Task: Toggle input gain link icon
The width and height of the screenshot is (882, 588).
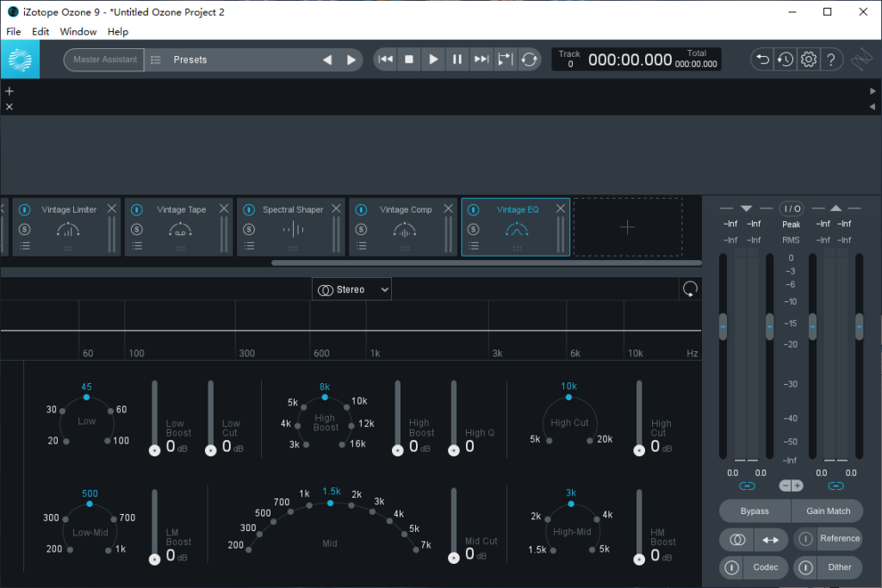Action: click(x=747, y=486)
